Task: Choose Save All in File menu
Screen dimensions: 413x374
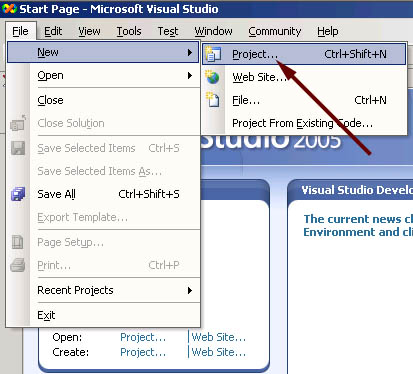Action: pyautogui.click(x=103, y=194)
